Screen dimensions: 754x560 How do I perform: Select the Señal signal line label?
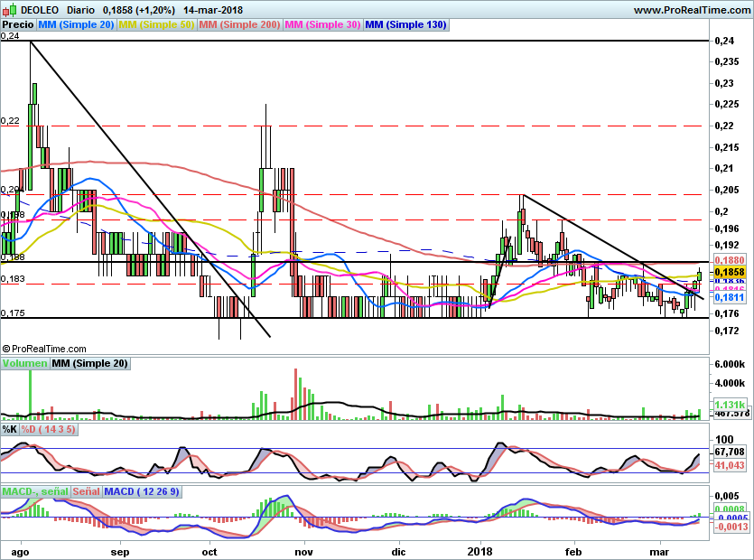click(x=87, y=491)
